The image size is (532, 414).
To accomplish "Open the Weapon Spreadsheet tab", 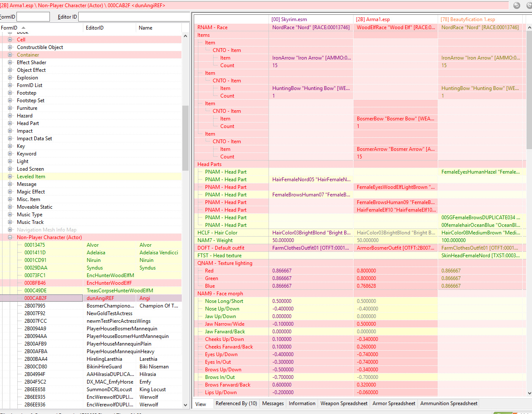I will click(343, 403).
